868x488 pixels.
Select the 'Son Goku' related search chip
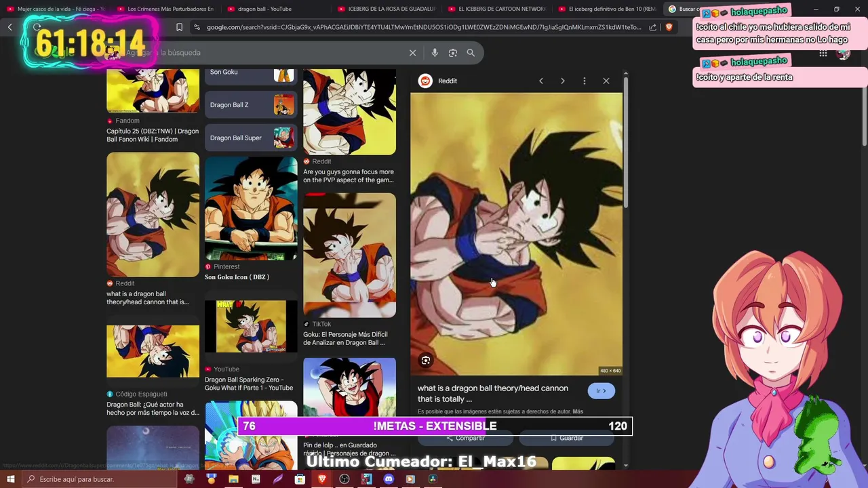(x=251, y=73)
